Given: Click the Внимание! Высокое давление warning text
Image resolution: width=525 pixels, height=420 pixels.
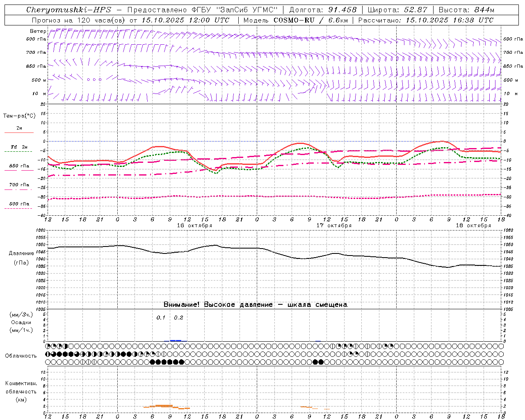Looking at the screenshot, I should [256, 304].
